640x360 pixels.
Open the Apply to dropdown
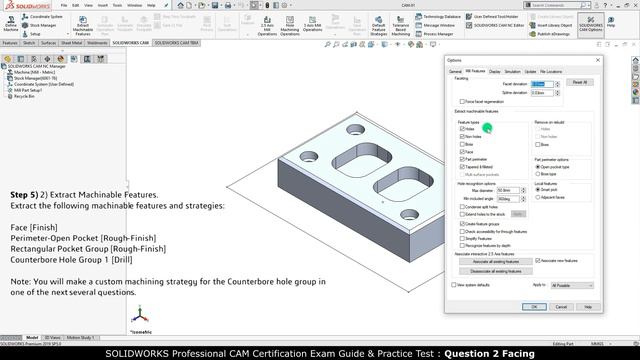point(572,285)
